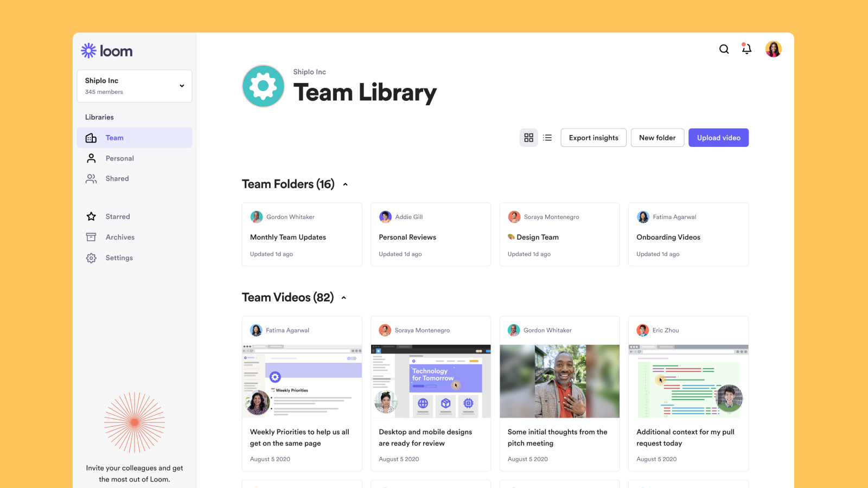Click the Export insights button
Viewport: 868px width, 488px height.
pyautogui.click(x=593, y=138)
